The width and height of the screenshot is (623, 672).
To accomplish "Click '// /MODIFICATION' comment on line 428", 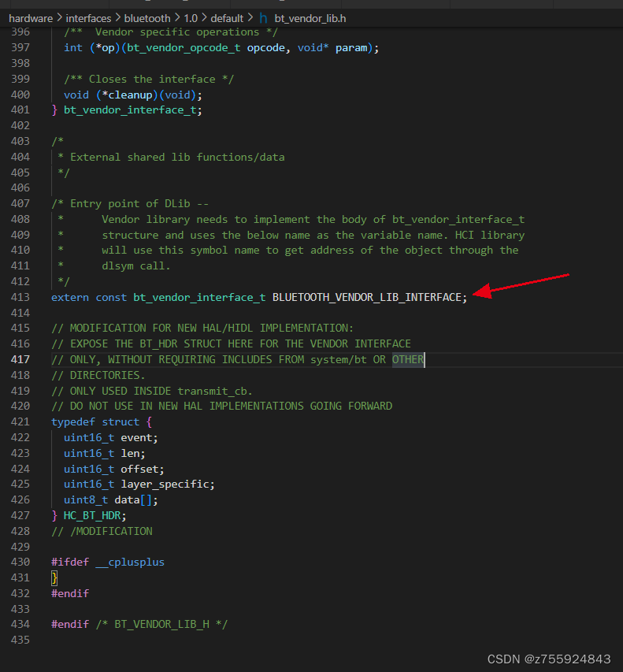I will (102, 531).
